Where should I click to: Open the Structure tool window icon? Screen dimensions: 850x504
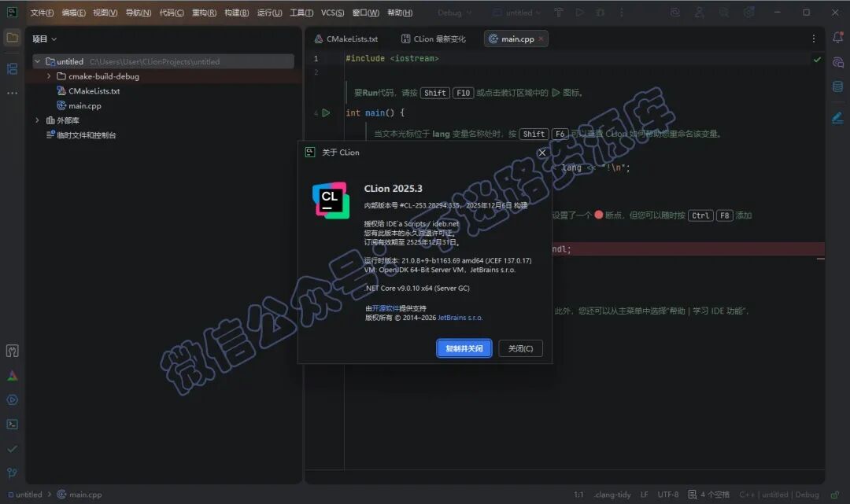12,68
